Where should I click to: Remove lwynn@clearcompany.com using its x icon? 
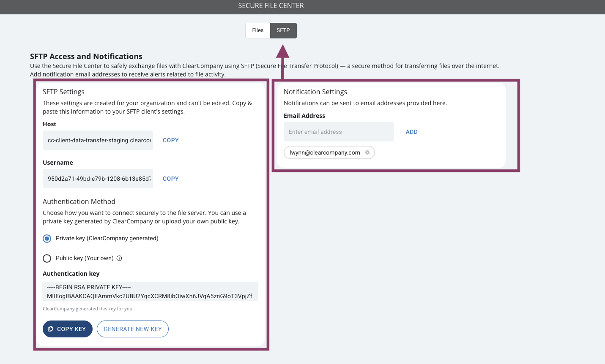pyautogui.click(x=367, y=152)
